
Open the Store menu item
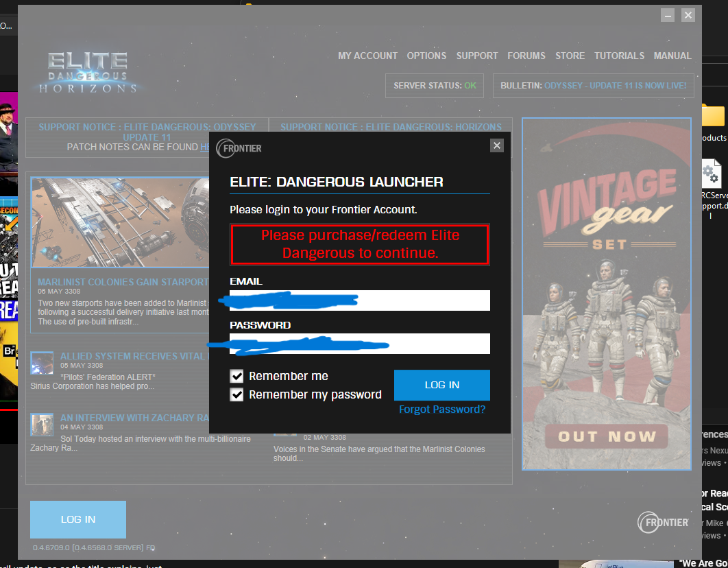point(570,56)
